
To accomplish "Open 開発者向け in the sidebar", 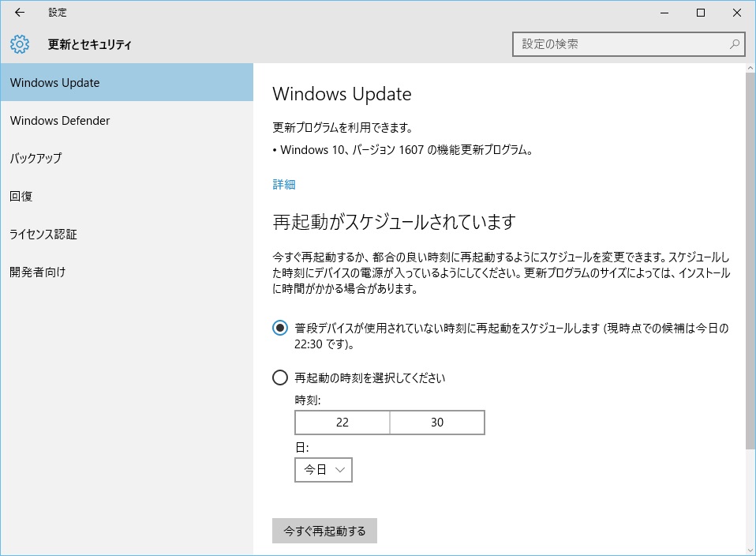I will tap(127, 272).
